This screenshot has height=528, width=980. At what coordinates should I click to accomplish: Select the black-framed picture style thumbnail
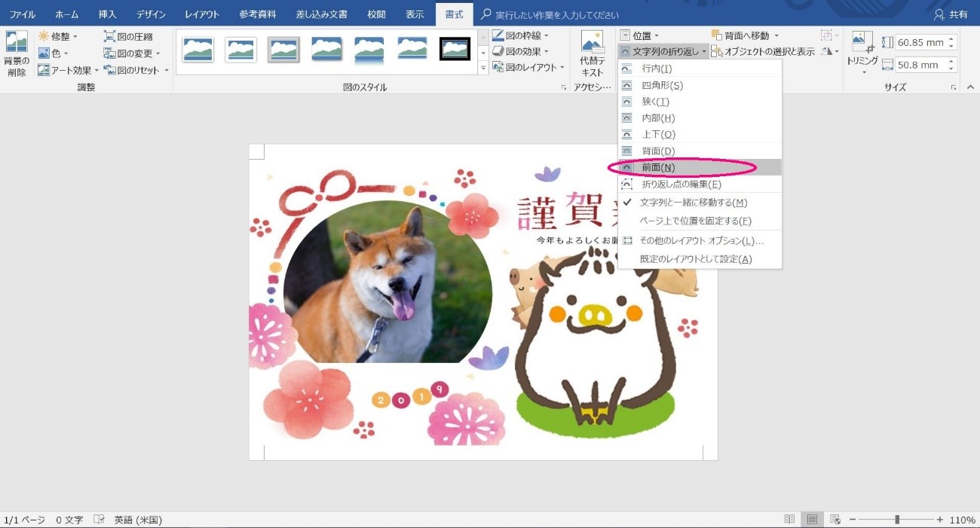click(455, 50)
